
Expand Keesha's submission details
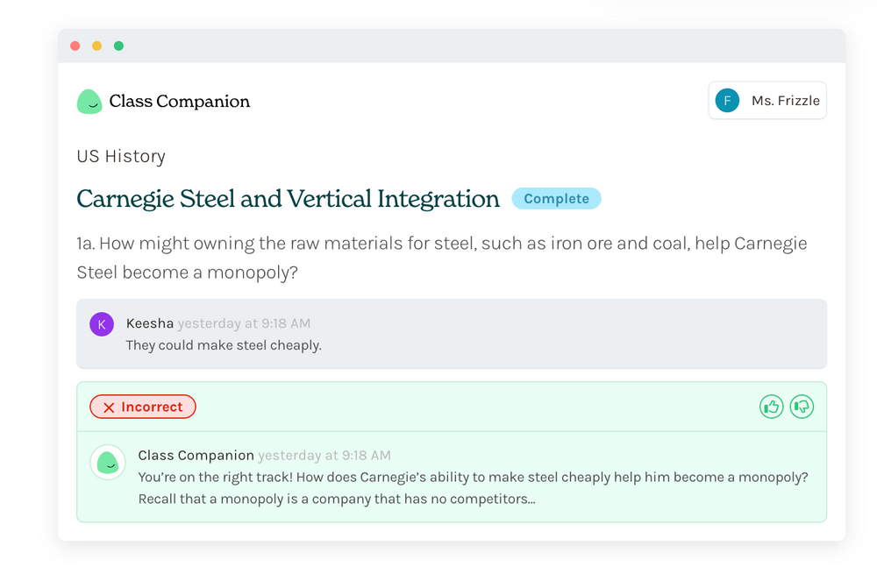coord(451,334)
